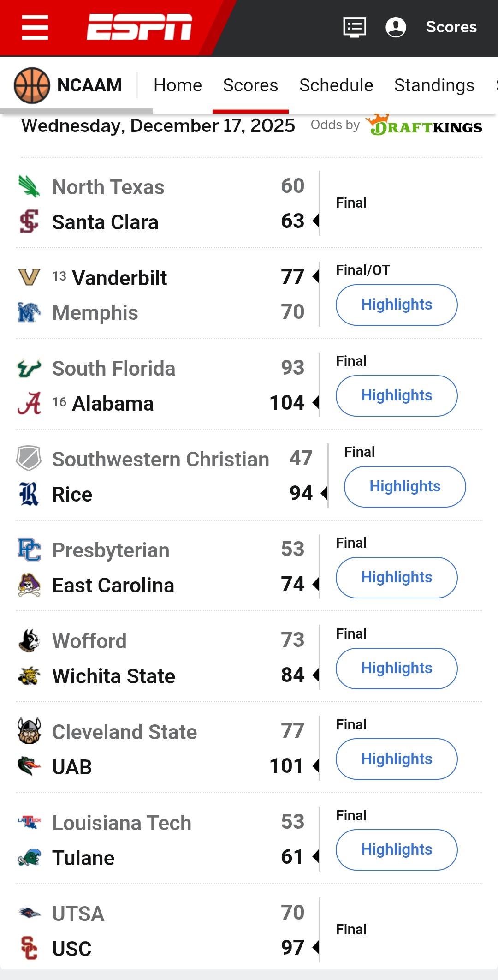
Task: Click the Rice Owls logo
Action: [x=29, y=494]
